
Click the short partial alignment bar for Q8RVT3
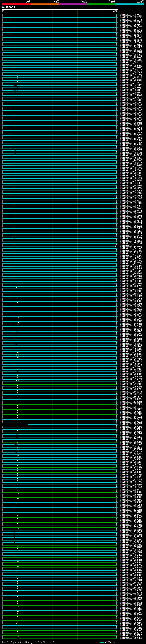[x=72, y=424]
